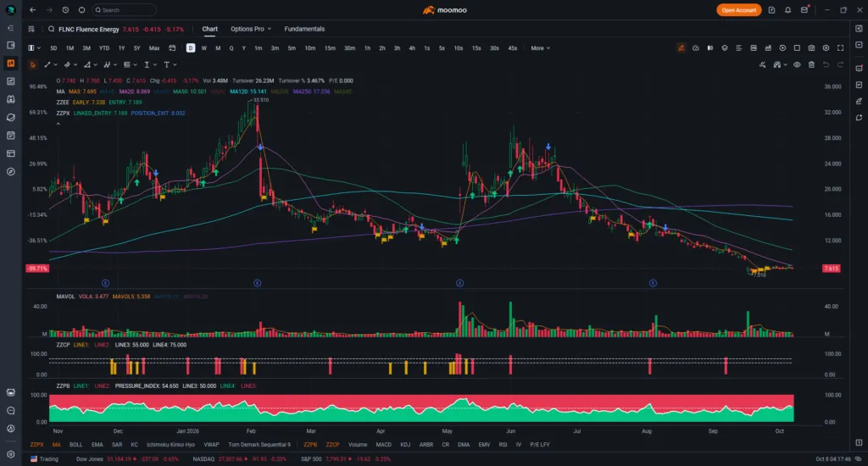
Task: Enable the BOLL indicator
Action: pyautogui.click(x=75, y=445)
